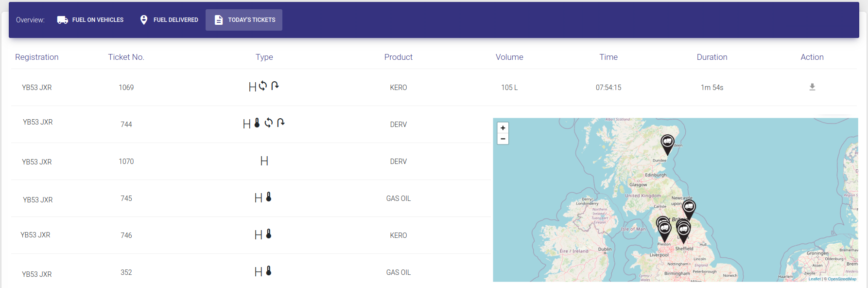Click the Registration column header
The height and width of the screenshot is (288, 868).
(x=37, y=57)
